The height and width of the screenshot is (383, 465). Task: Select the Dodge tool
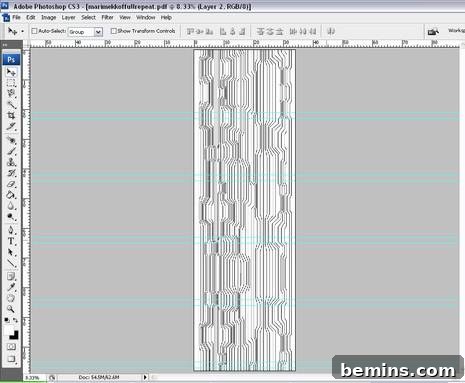tap(11, 217)
